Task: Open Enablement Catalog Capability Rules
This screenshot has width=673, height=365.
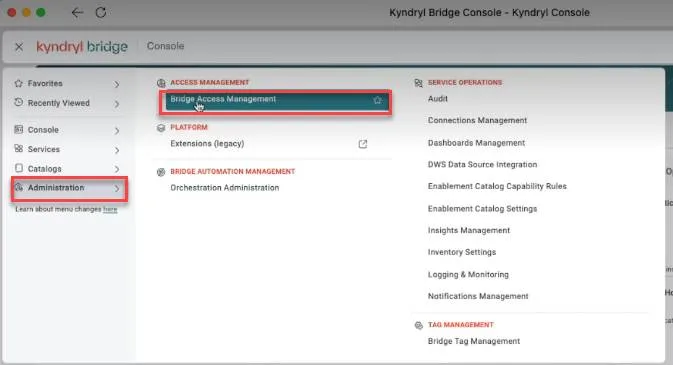Action: coord(497,186)
